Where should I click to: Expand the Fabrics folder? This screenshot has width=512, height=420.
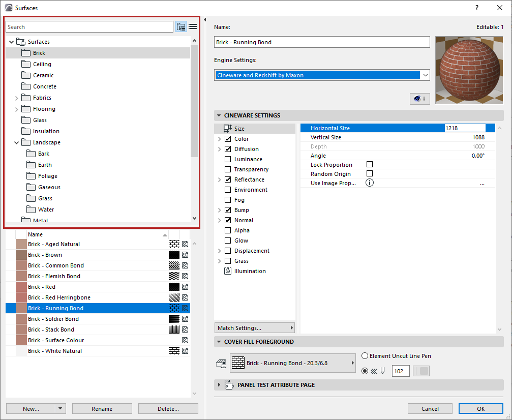(16, 98)
